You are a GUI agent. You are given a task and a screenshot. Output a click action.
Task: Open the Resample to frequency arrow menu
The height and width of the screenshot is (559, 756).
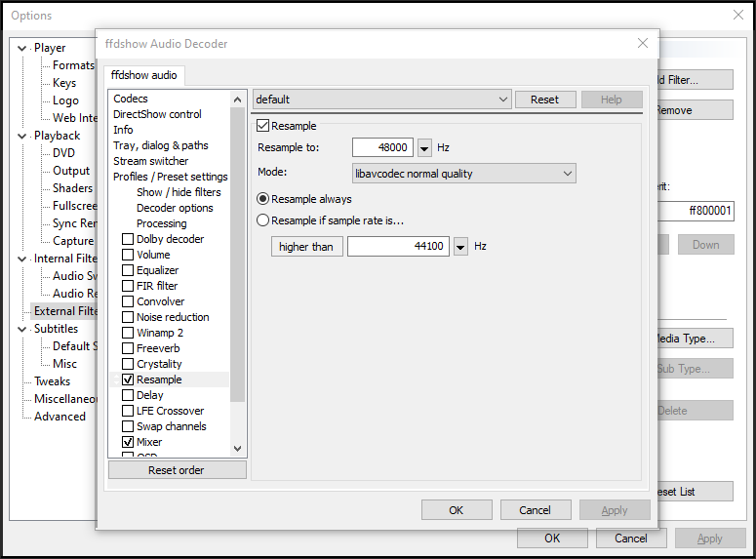(424, 147)
